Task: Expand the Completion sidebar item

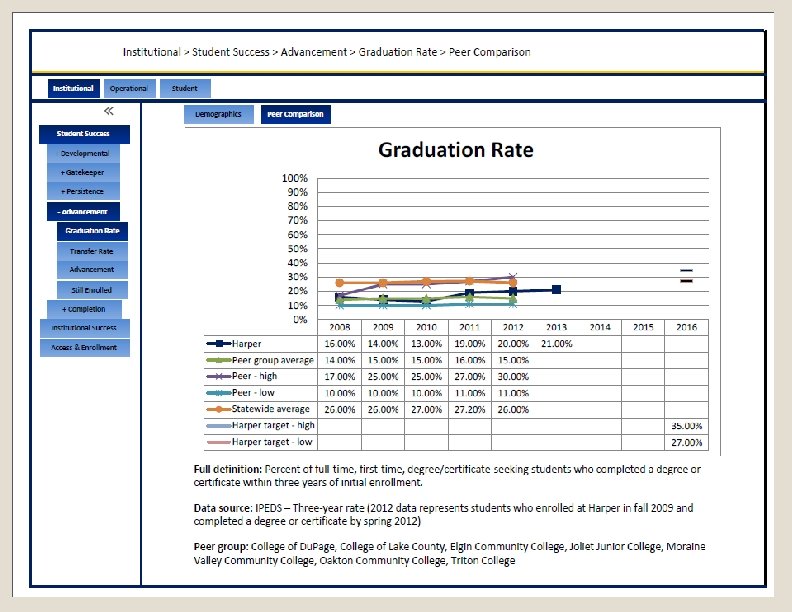Action: click(x=84, y=309)
